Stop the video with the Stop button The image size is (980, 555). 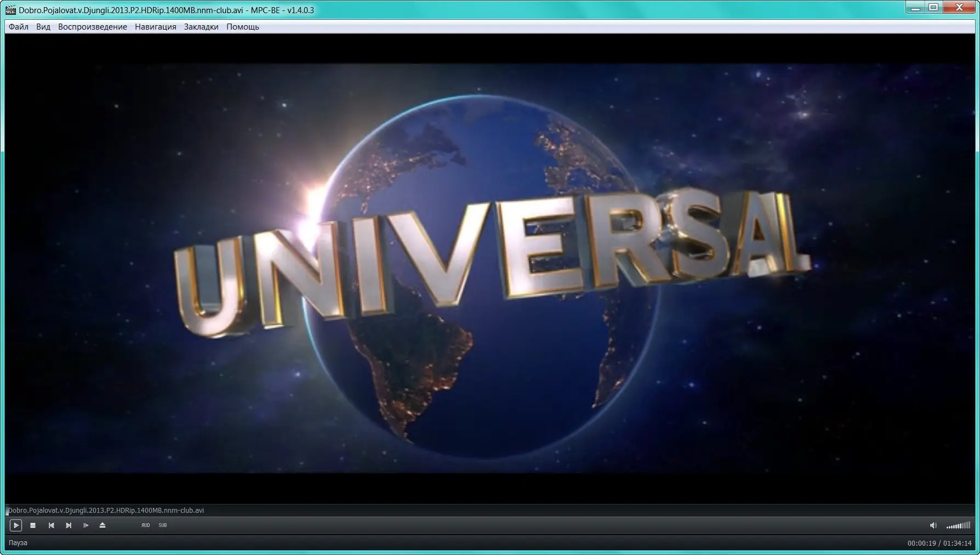click(x=33, y=525)
